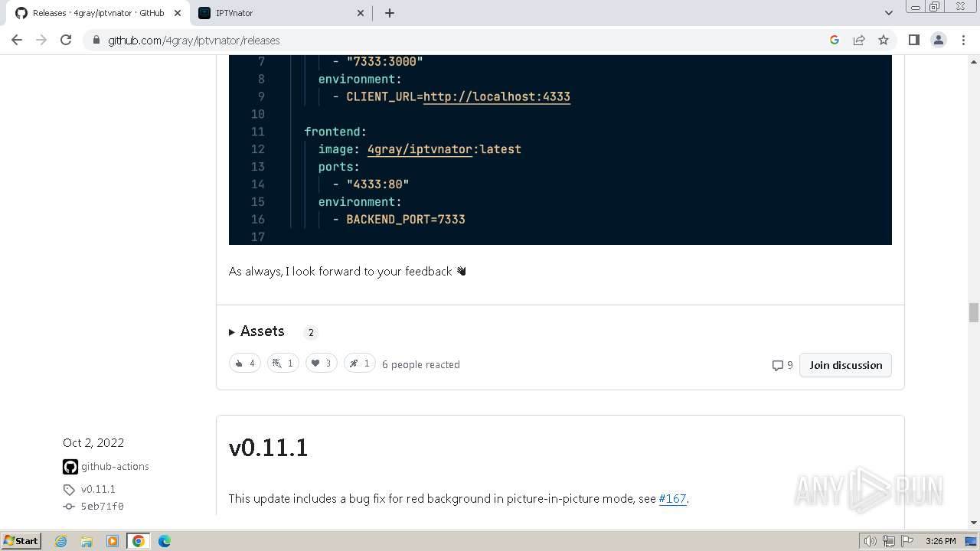Click the 3:26 PM system clock
This screenshot has width=980, height=551.
point(940,541)
